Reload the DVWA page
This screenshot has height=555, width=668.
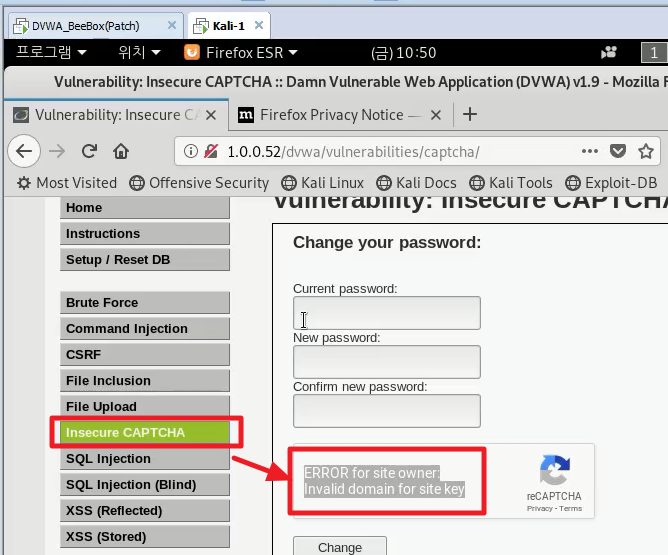click(x=89, y=151)
